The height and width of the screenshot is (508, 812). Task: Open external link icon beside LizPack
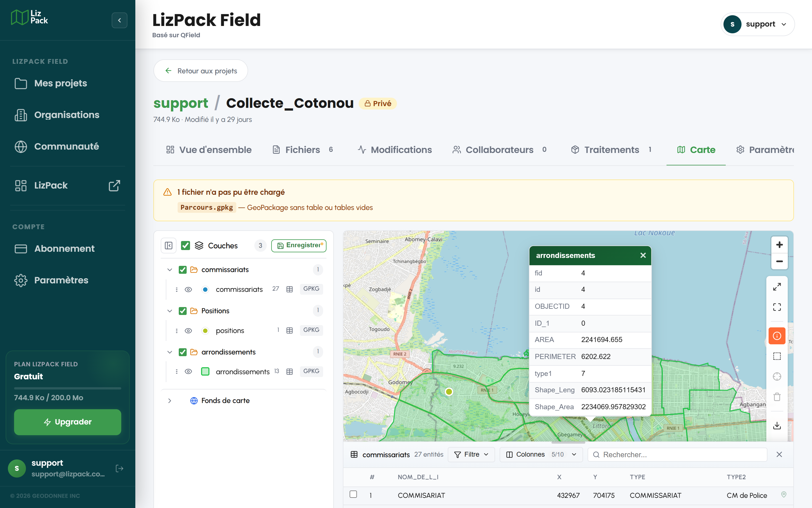click(114, 185)
